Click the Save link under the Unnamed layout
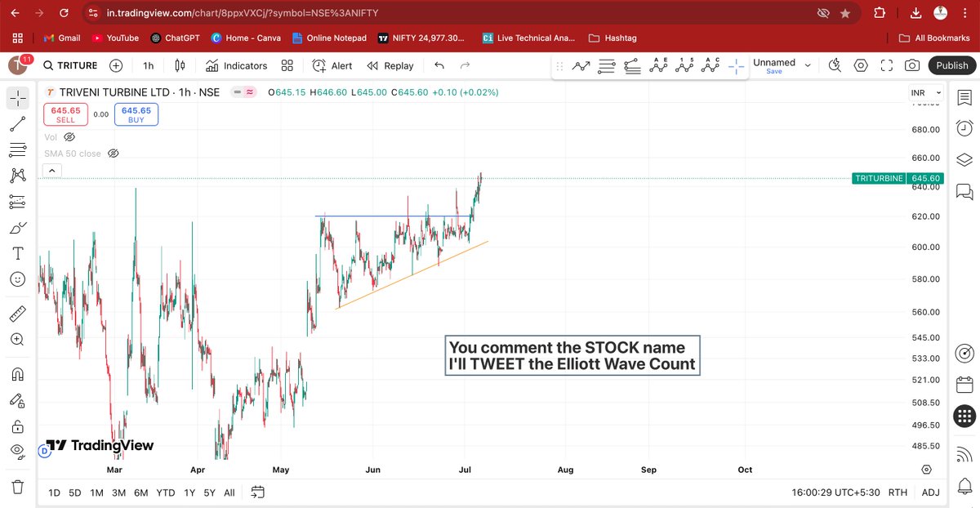980x508 pixels. pyautogui.click(x=774, y=72)
